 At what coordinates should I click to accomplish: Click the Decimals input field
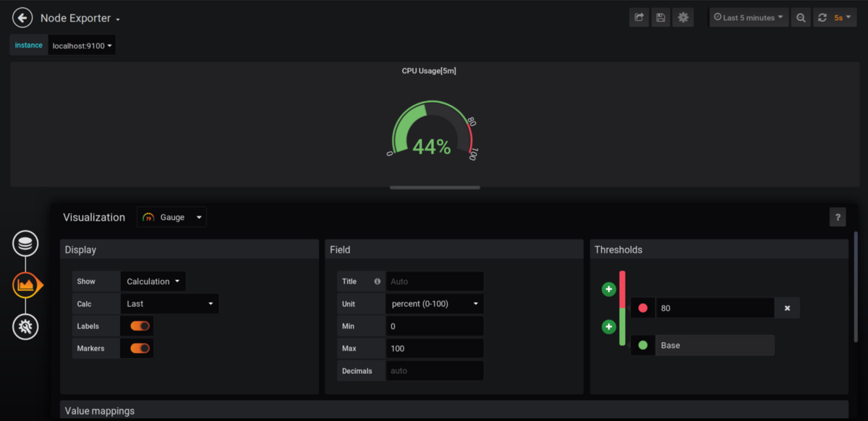[x=435, y=371]
